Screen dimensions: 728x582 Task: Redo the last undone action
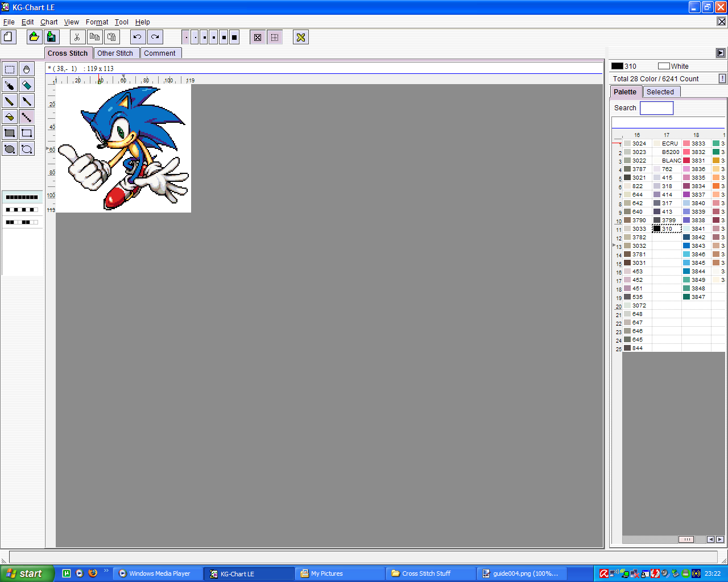pyautogui.click(x=155, y=37)
